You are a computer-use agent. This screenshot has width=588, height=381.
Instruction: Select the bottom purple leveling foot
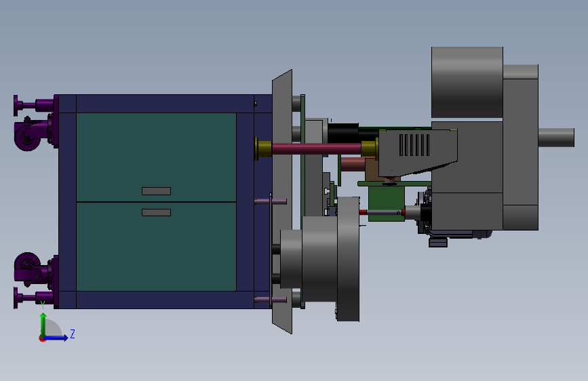[x=34, y=298]
